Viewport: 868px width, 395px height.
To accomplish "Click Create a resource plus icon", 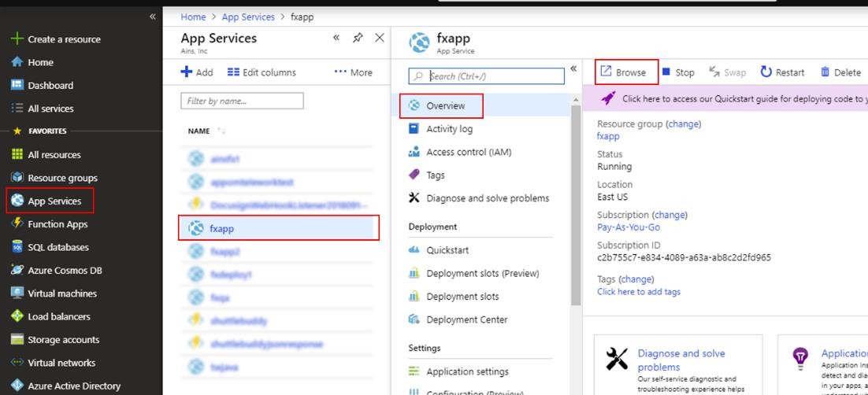I will [x=17, y=39].
